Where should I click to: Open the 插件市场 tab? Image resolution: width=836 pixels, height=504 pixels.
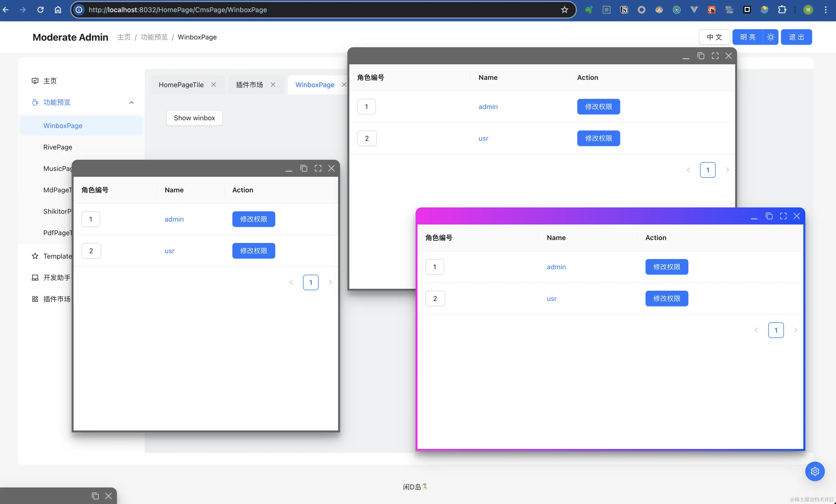pyautogui.click(x=249, y=85)
